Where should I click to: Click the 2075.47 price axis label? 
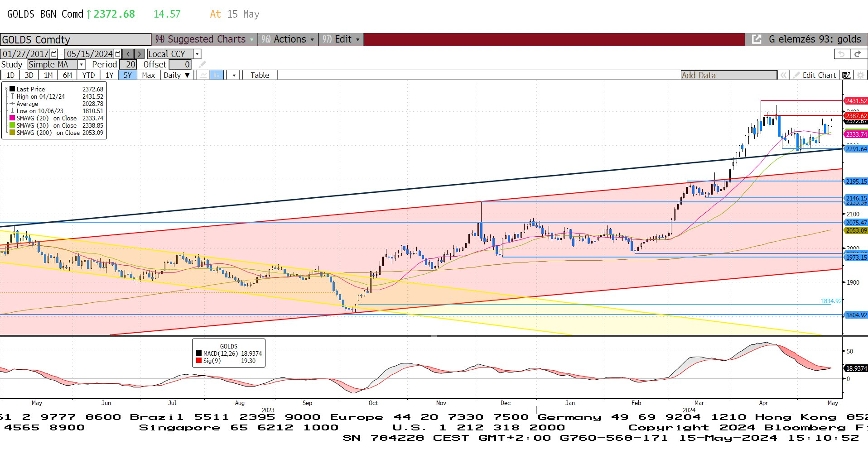(x=856, y=223)
